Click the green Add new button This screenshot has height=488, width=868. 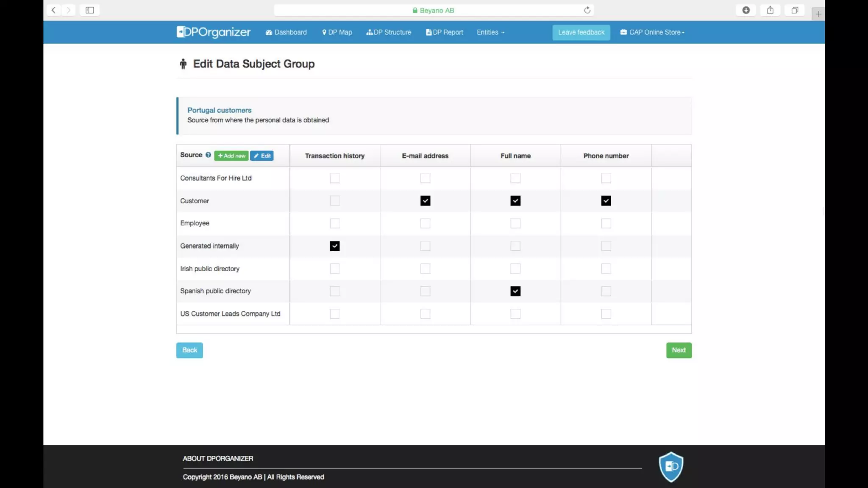coord(231,156)
